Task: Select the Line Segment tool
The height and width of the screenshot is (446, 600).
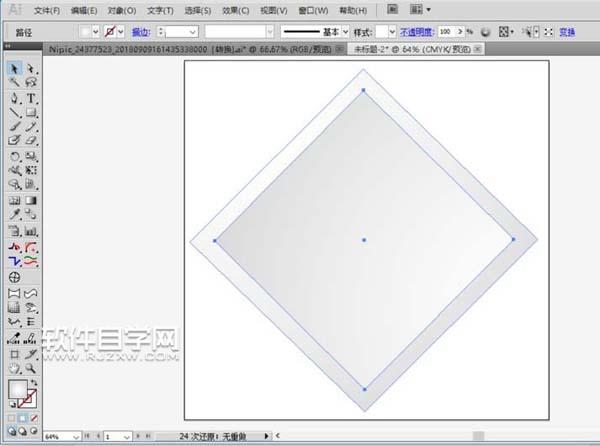Action: tap(14, 112)
